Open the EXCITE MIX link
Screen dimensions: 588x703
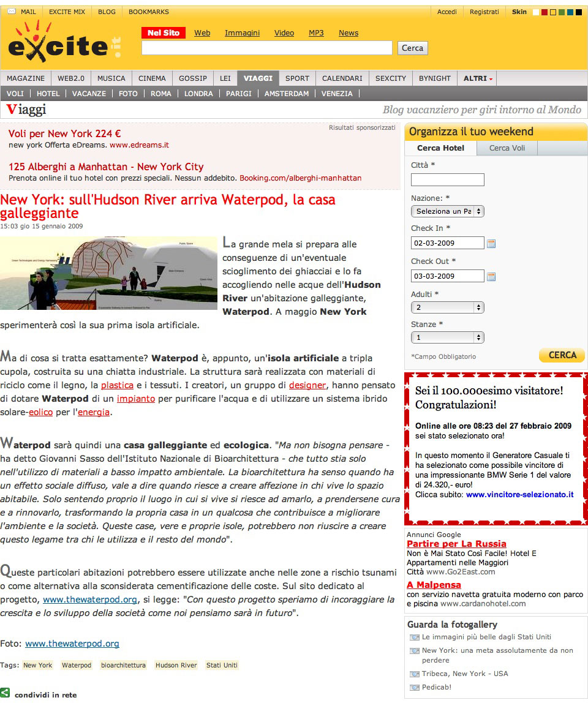click(67, 12)
